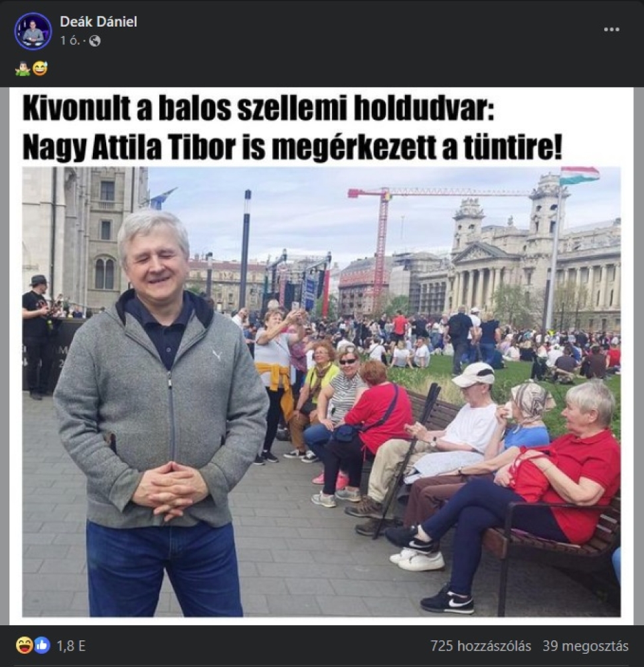Viewport: 644px width, 667px height.
Task: Click the laughing reaction emoji icon
Action: click(24, 646)
